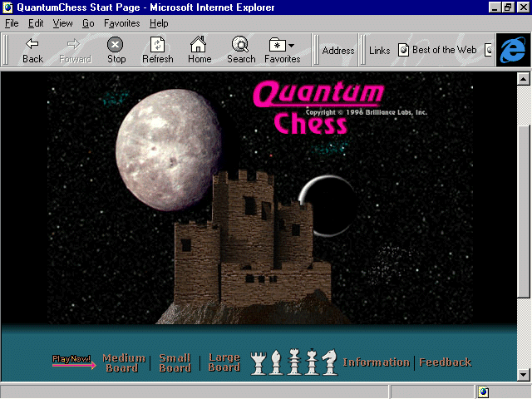
Task: Select the Medium Board link
Action: [x=123, y=363]
